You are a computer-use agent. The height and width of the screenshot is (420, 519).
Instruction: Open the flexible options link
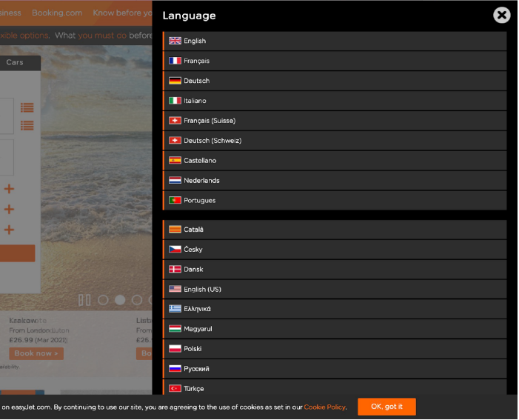pos(24,36)
